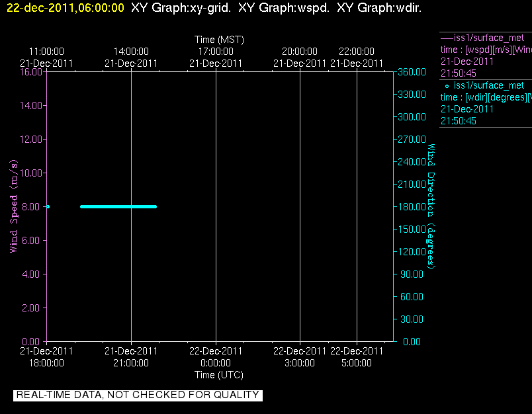Click the 16.00 wind speed tick label
The height and width of the screenshot is (414, 532).
pos(31,72)
